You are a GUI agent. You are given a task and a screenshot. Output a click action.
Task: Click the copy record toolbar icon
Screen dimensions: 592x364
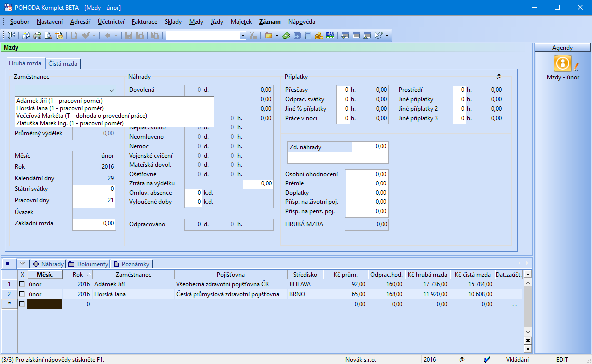pos(155,35)
